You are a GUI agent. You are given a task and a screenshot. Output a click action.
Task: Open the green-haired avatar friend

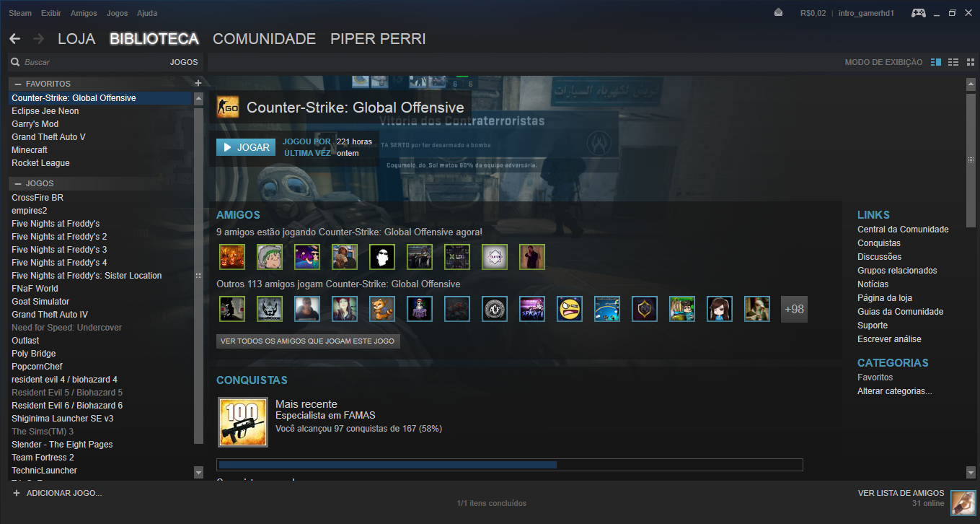pos(270,257)
